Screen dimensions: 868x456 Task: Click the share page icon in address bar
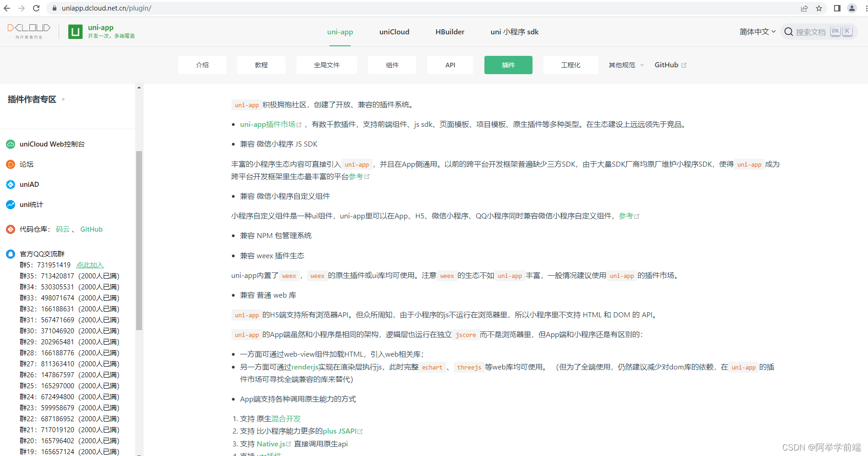(x=804, y=8)
